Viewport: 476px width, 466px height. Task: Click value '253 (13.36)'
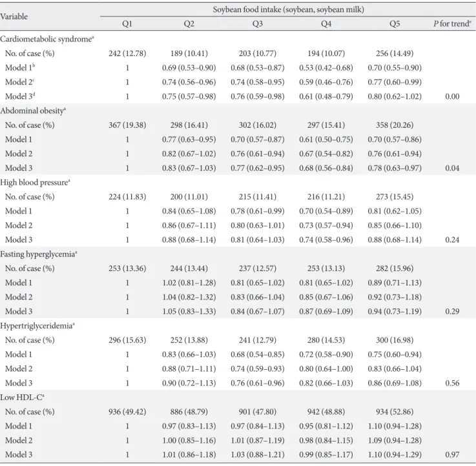[127, 268]
